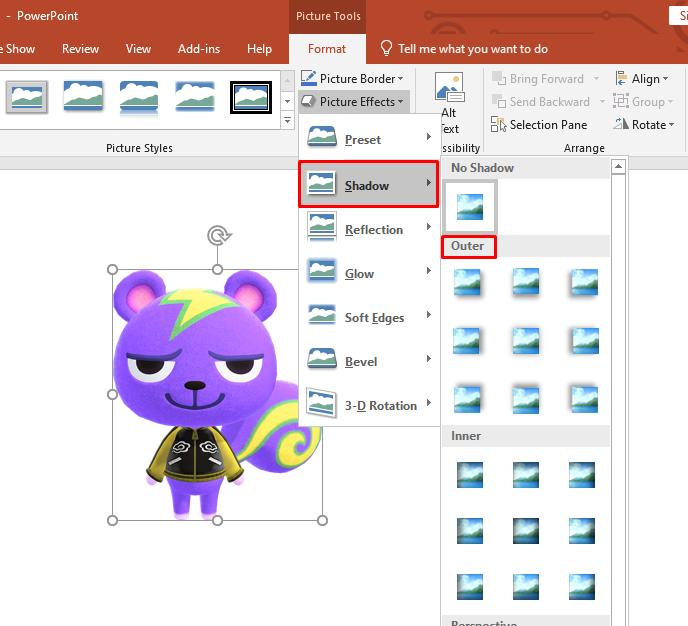Click the Tell me lightbulb icon
The height and width of the screenshot is (626, 688).
(386, 47)
